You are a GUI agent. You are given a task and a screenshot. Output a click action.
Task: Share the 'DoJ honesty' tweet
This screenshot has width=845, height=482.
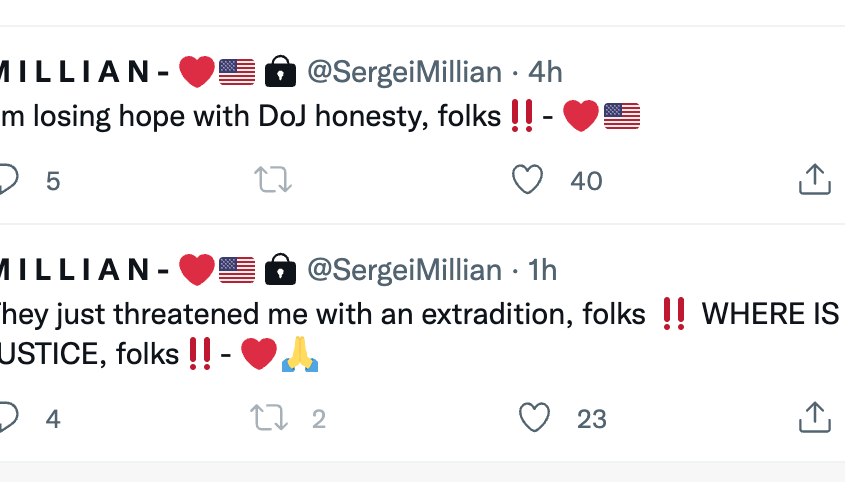pyautogui.click(x=815, y=180)
